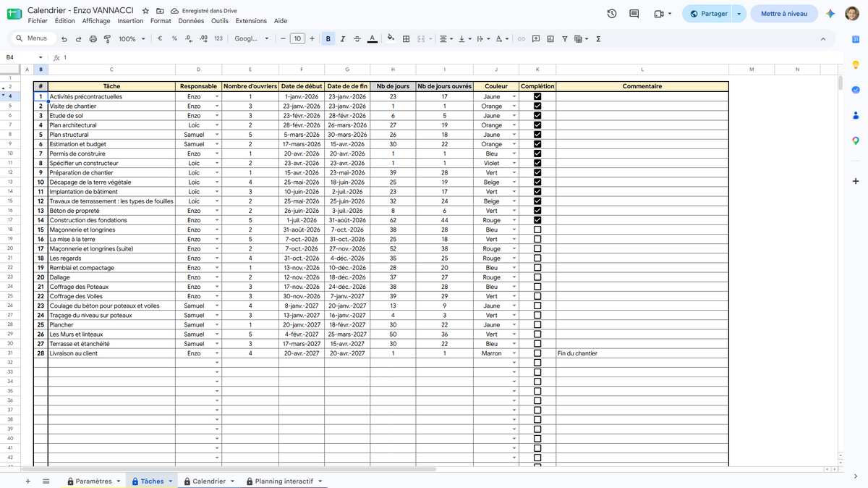
Task: Print the spreadsheet
Action: [93, 39]
